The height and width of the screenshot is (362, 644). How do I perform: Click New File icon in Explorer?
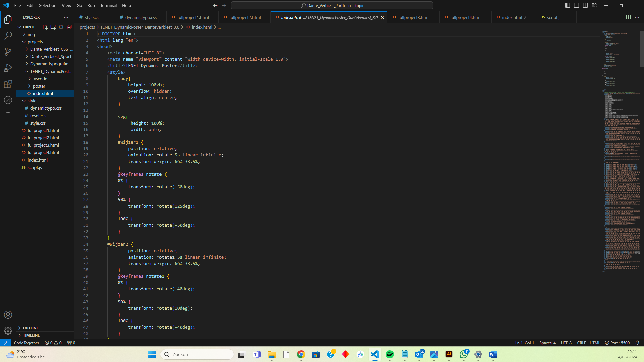point(45,27)
